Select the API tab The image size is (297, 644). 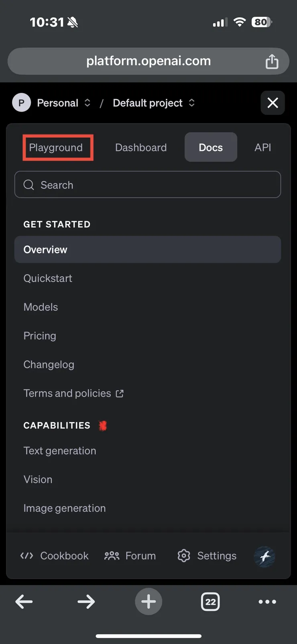pos(262,147)
